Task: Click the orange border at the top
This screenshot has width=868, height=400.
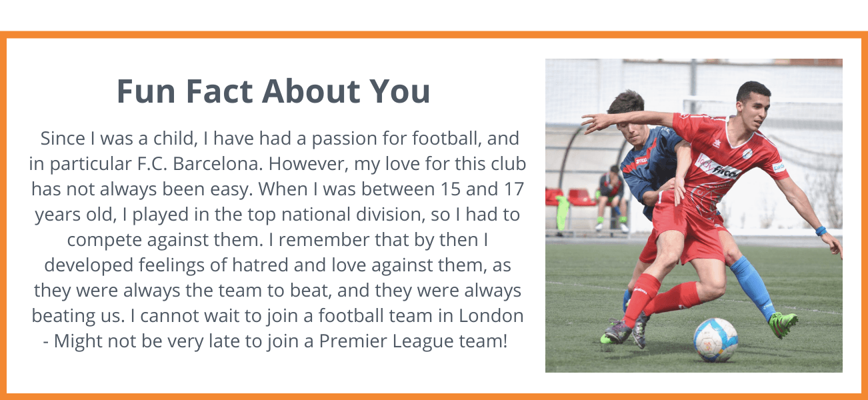Action: pyautogui.click(x=434, y=35)
